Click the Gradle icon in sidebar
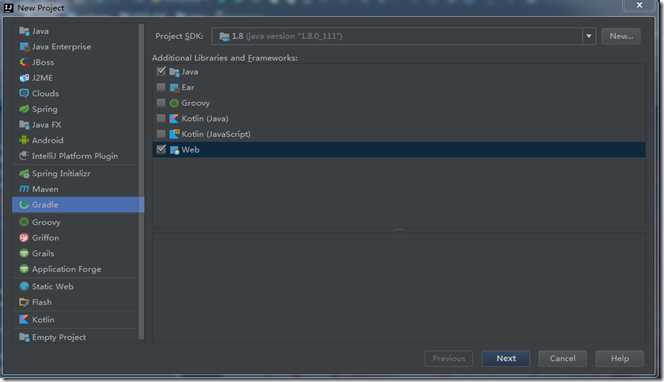The width and height of the screenshot is (664, 382). click(24, 205)
